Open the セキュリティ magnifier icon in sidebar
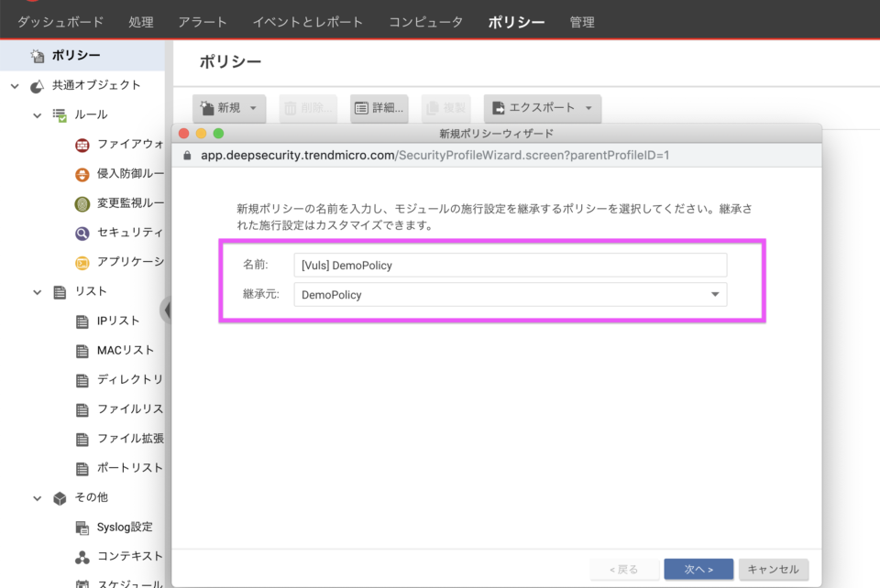The image size is (880, 588). (81, 232)
